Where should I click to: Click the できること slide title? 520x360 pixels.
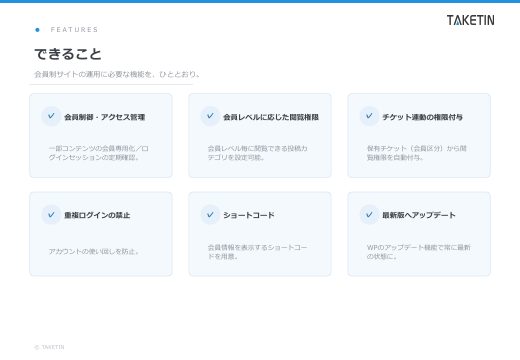(68, 54)
